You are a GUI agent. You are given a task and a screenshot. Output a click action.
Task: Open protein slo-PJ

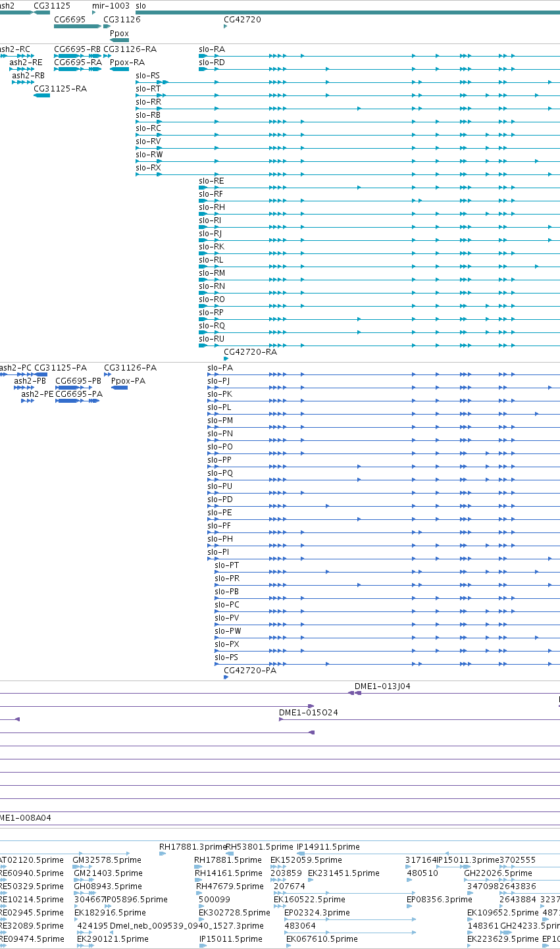tap(218, 381)
